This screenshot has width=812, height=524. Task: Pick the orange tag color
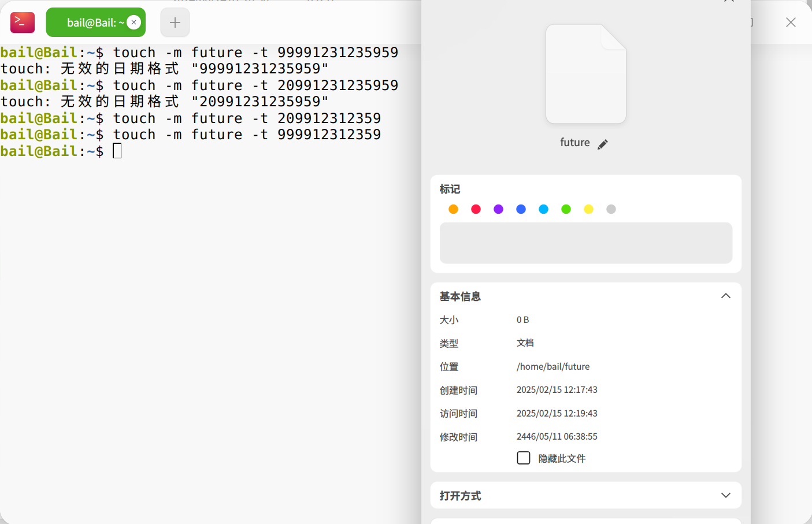click(x=454, y=209)
